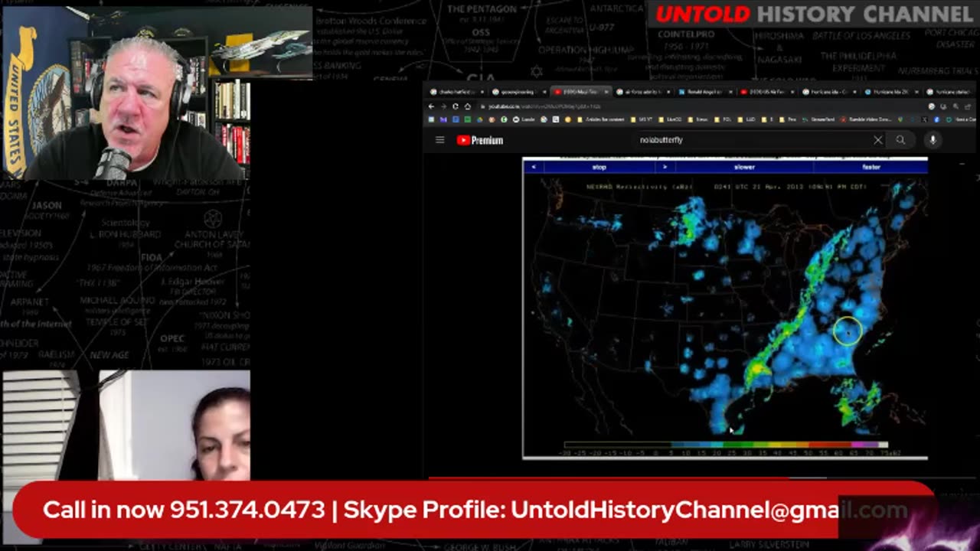Reload the page with the refresh icon

(x=456, y=106)
